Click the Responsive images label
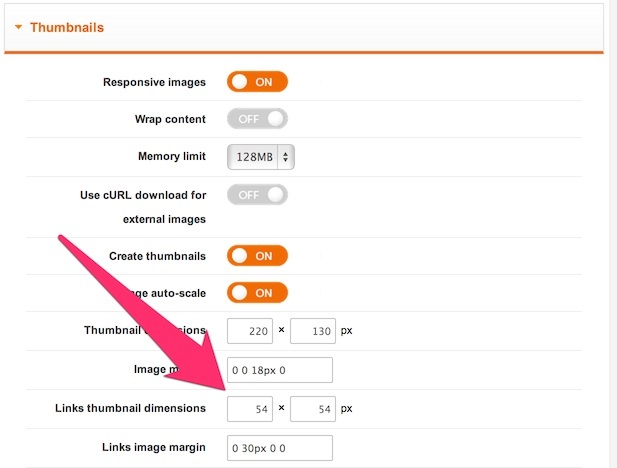 154,82
